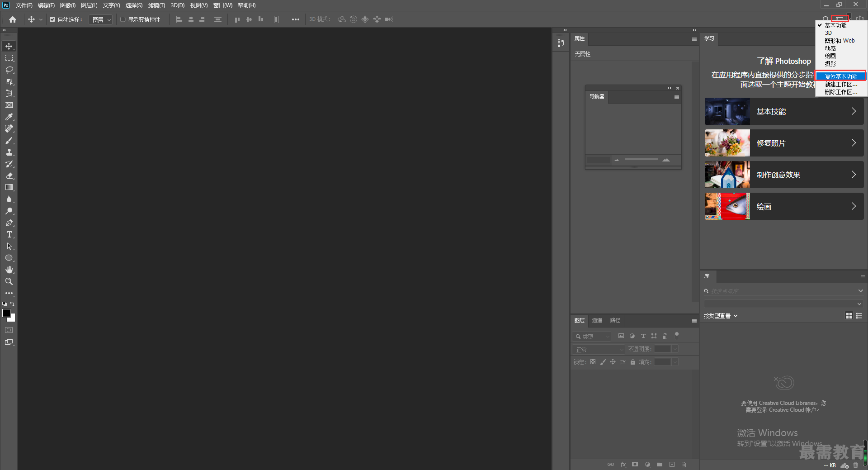The height and width of the screenshot is (470, 868).
Task: Toggle pixel layer filter in Layers panel
Action: (x=621, y=336)
